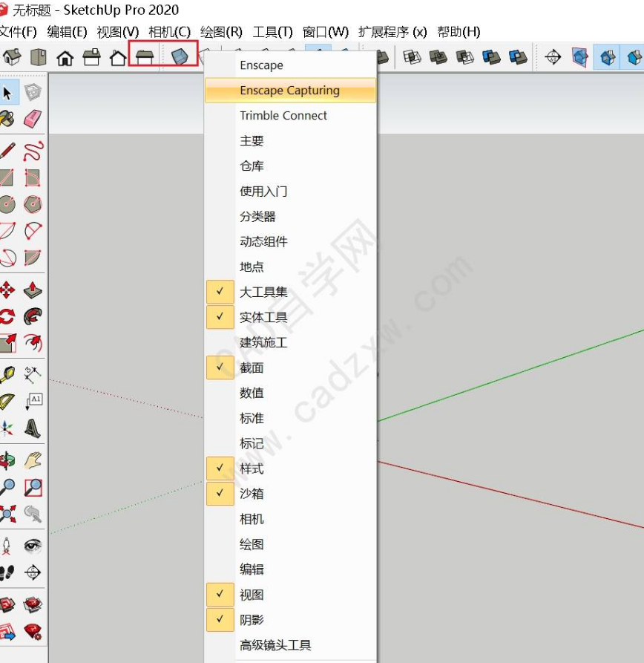This screenshot has width=644, height=663.
Task: Uncheck 大工具集 toolbar
Action: click(x=290, y=292)
